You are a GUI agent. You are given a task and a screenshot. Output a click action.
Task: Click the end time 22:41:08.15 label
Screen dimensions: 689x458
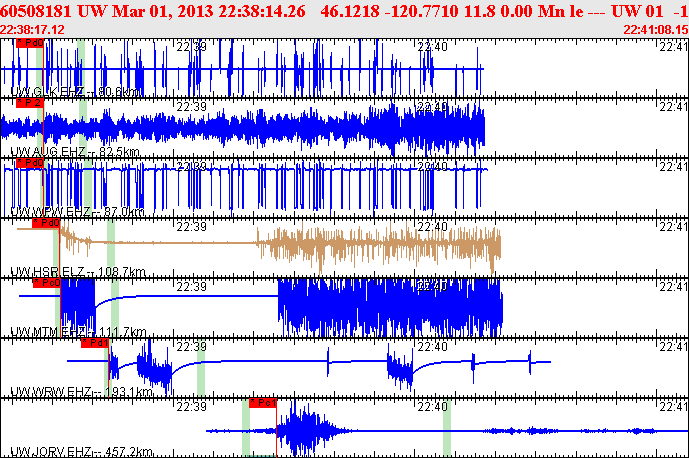656,30
